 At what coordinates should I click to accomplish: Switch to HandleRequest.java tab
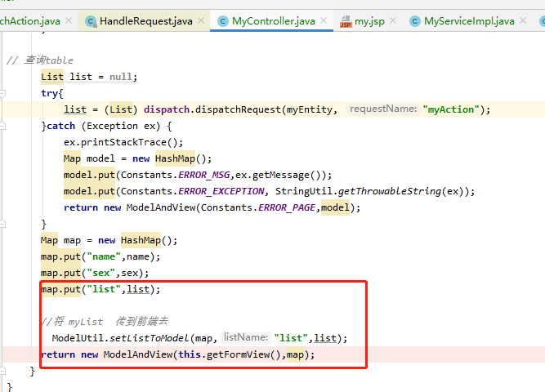click(x=146, y=21)
